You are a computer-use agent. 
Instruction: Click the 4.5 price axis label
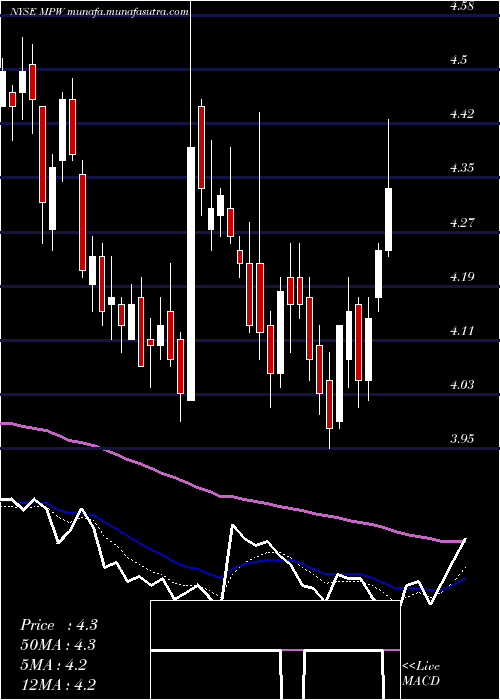tap(458, 60)
